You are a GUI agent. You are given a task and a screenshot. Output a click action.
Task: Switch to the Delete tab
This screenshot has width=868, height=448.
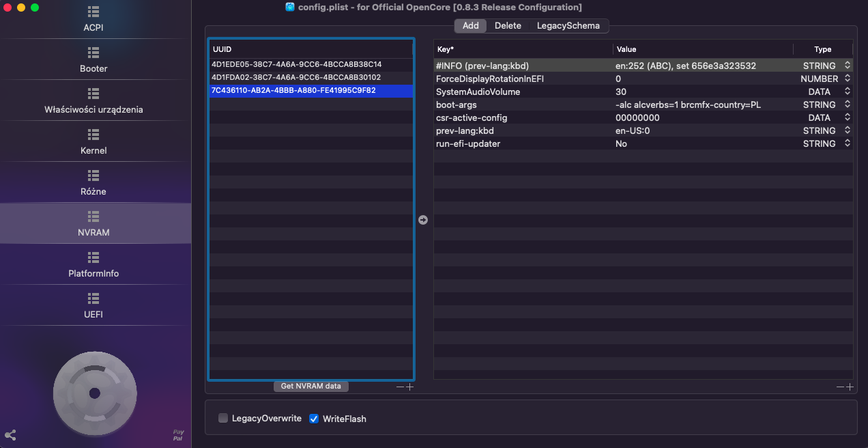[x=508, y=25]
